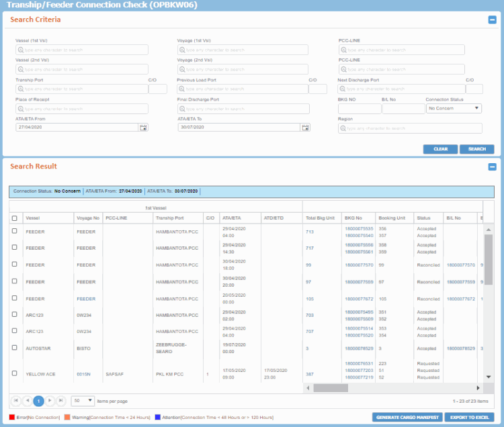Jump to the last results page
The height and width of the screenshot is (427, 504).
61,401
